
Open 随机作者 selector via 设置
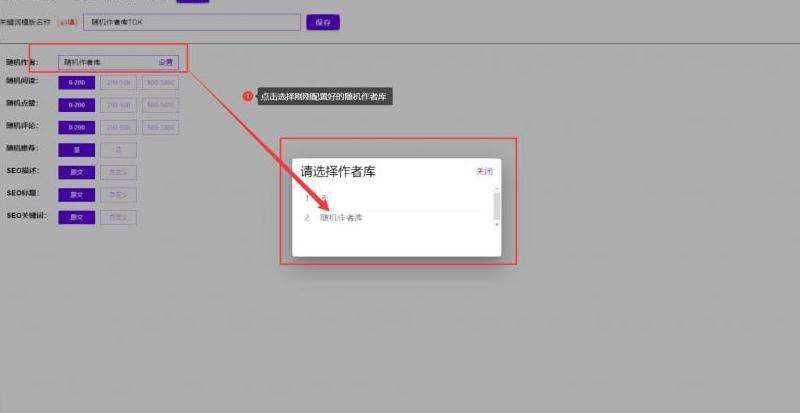pos(165,62)
